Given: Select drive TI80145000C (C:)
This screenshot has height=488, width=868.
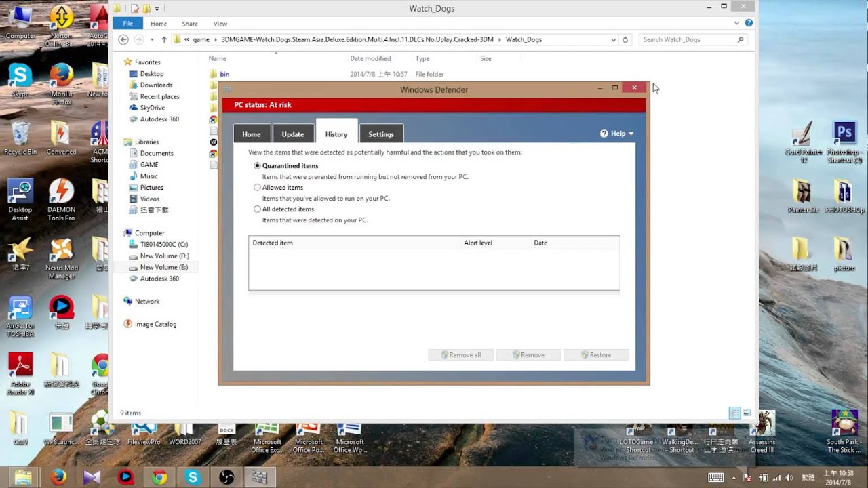Looking at the screenshot, I should coord(163,244).
